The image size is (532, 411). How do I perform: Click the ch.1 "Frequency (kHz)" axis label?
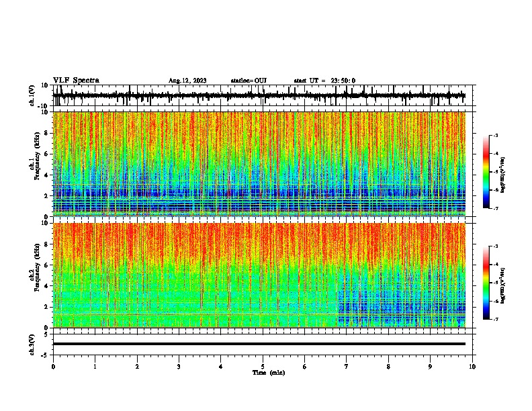click(x=37, y=156)
